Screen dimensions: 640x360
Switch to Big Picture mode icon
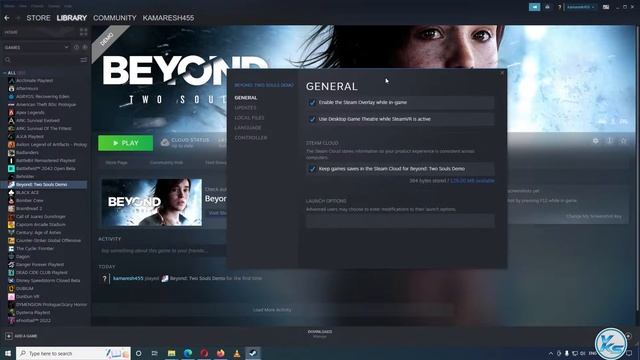[606, 7]
